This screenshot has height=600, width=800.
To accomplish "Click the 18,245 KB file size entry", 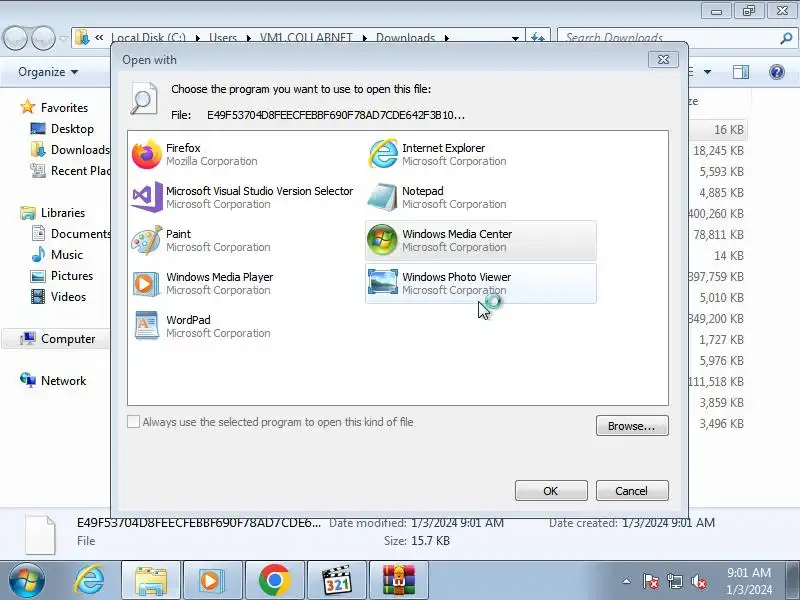I will [x=718, y=151].
